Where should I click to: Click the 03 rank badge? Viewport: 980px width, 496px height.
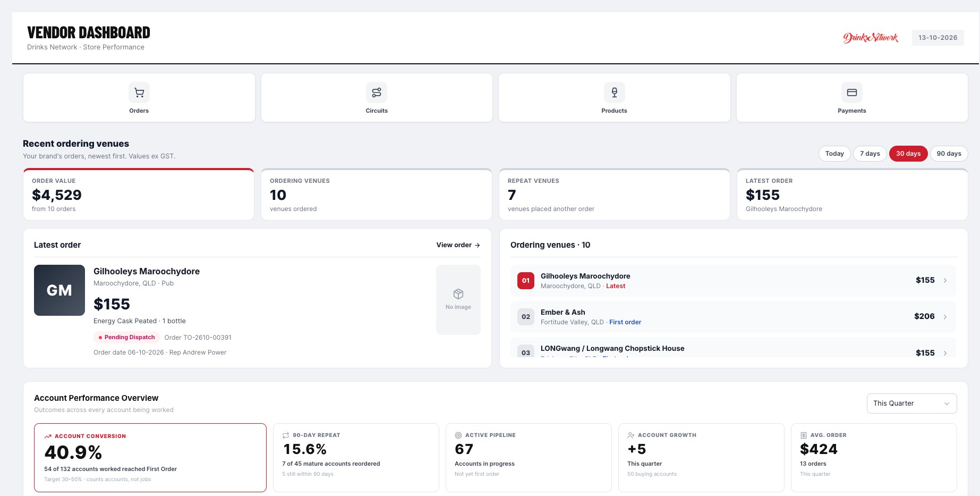pos(526,351)
